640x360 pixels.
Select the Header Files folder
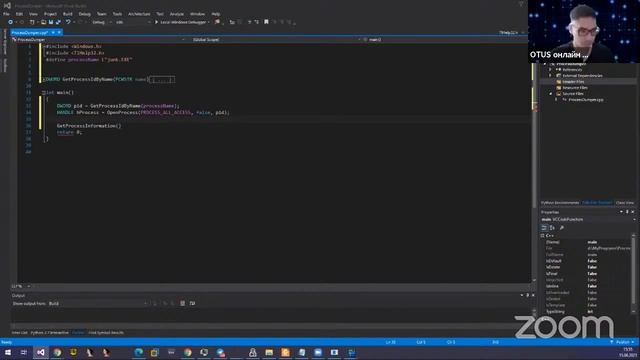573,82
